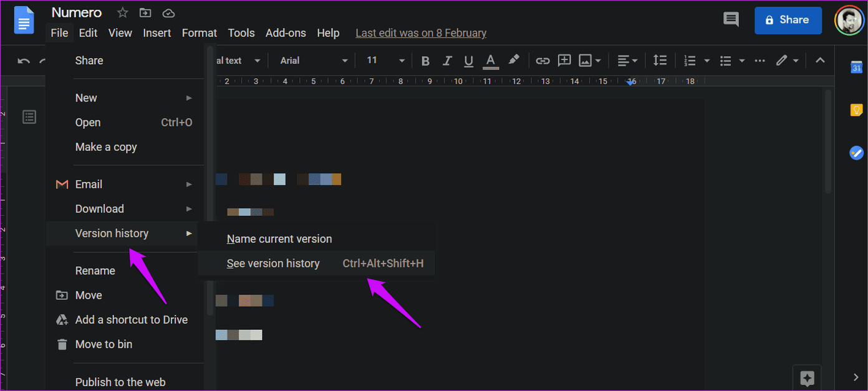Expand the Download submenu
The height and width of the screenshot is (391, 868).
pos(125,209)
